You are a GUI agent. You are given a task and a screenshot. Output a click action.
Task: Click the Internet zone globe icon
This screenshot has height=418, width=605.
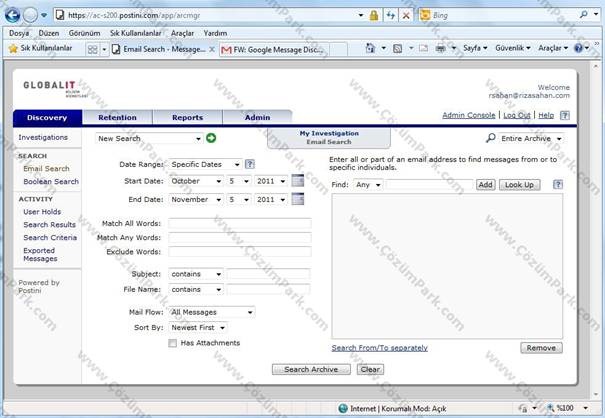coord(343,408)
